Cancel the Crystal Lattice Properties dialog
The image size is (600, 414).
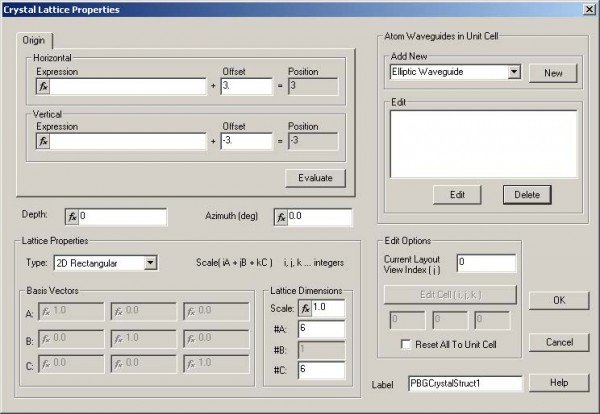coord(558,343)
